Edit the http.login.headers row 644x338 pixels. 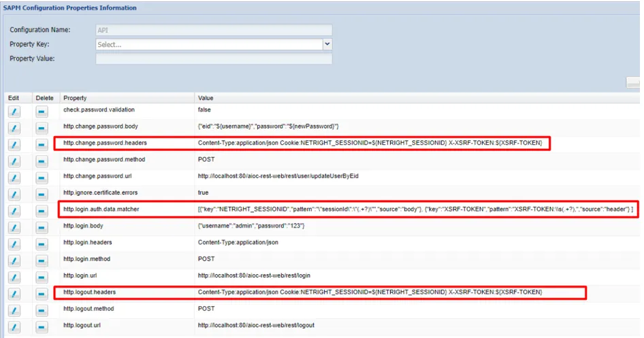(14, 244)
